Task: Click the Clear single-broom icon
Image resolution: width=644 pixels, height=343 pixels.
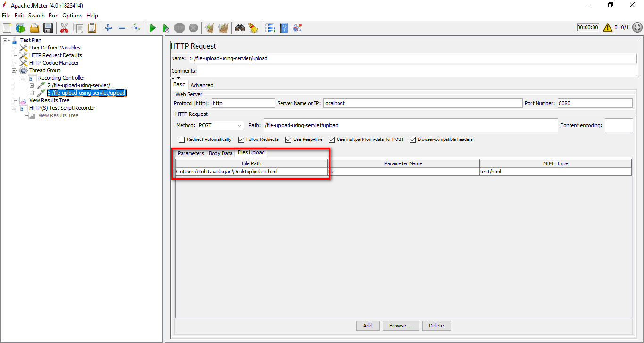Action: coord(209,28)
